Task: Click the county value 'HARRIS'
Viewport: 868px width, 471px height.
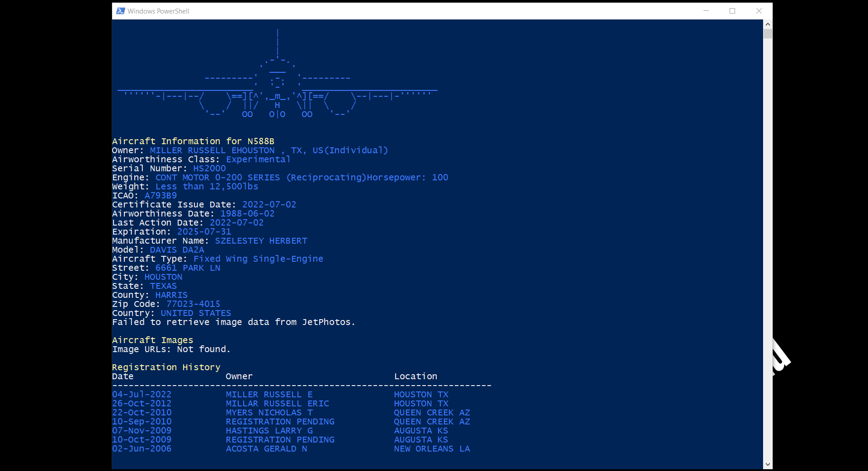Action: tap(171, 295)
